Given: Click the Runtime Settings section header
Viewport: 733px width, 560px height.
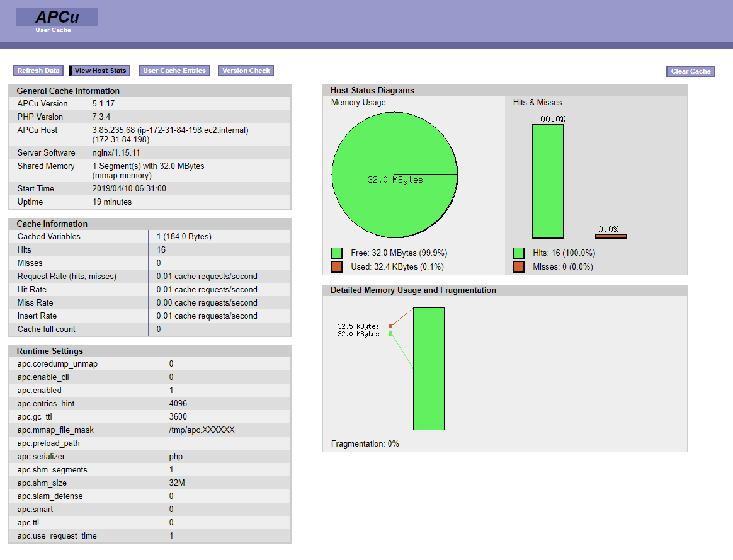Looking at the screenshot, I should pos(150,351).
